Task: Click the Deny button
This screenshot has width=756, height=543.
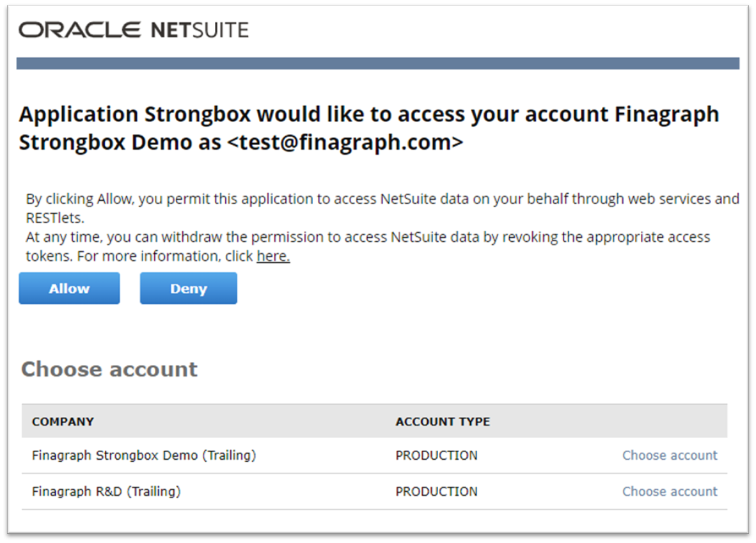Action: tap(189, 288)
